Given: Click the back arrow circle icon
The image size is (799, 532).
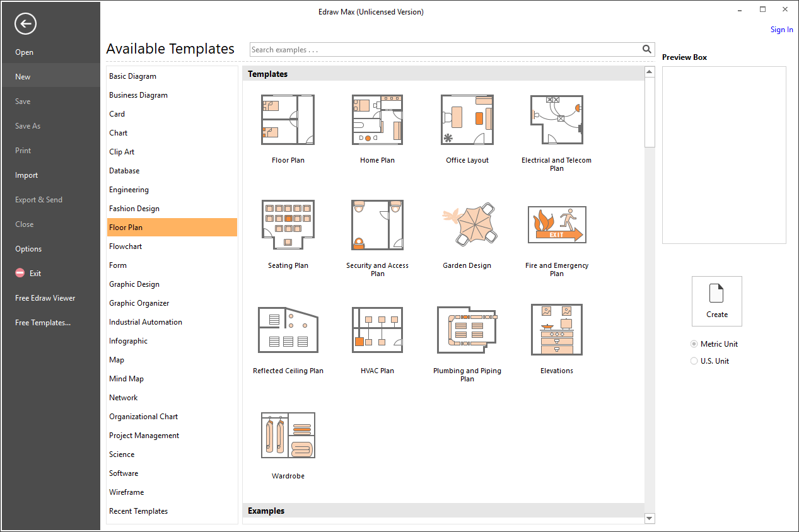Looking at the screenshot, I should (26, 24).
